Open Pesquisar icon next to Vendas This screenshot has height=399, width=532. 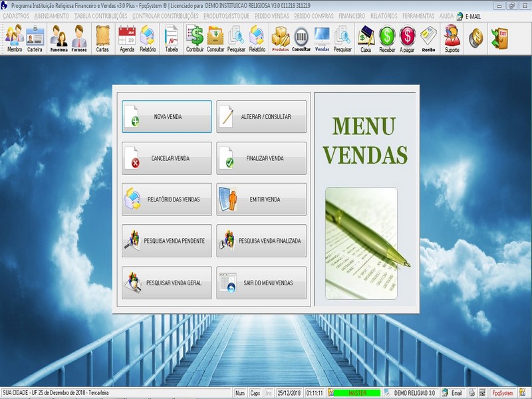click(342, 39)
